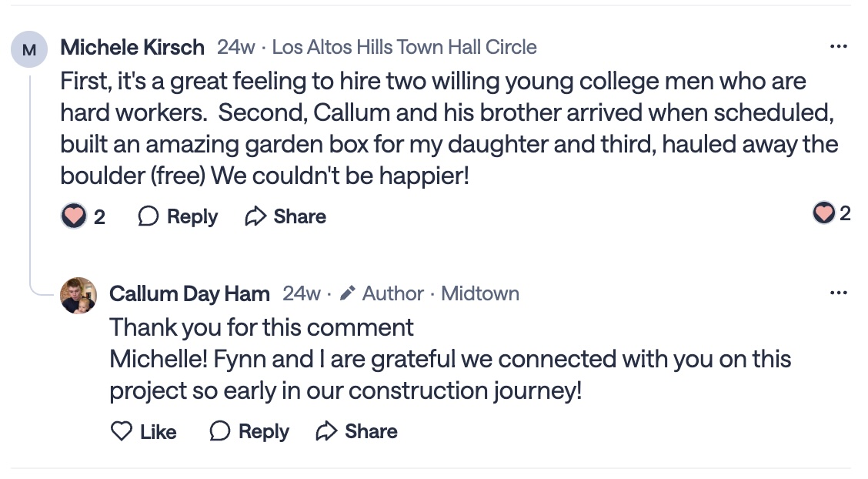Reply to Michele Kirsch's comment
Screen dimensions: 868x479
178,216
